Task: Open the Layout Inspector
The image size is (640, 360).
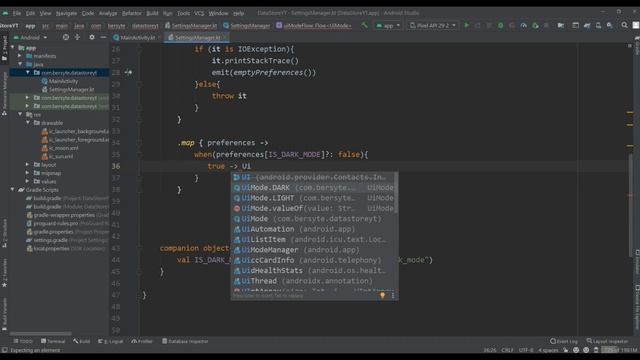Action: [x=608, y=341]
